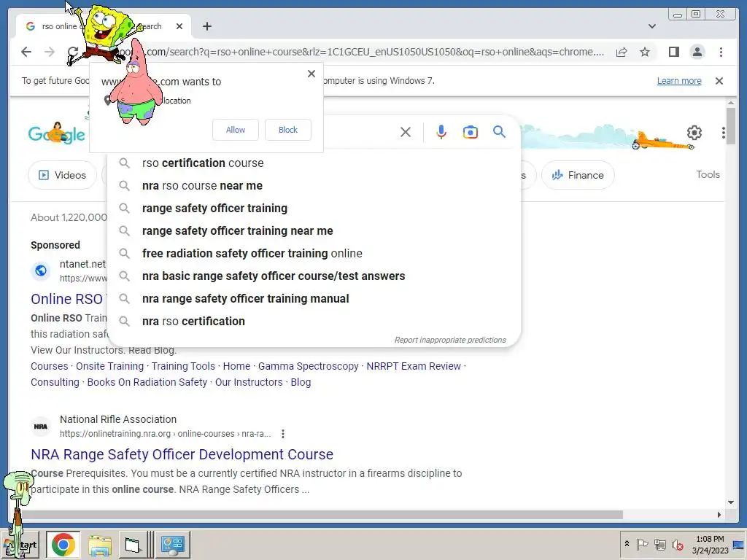Follow the Learn more link
747x560 pixels.
click(679, 80)
